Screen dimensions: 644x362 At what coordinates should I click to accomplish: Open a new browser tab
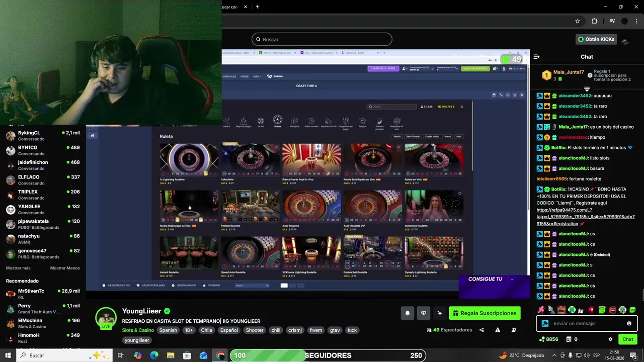point(258,7)
